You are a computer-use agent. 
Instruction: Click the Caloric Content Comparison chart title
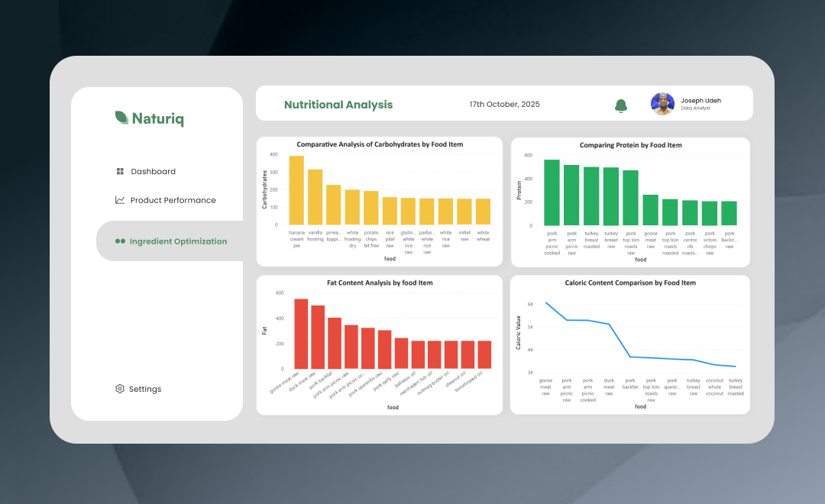(x=630, y=283)
